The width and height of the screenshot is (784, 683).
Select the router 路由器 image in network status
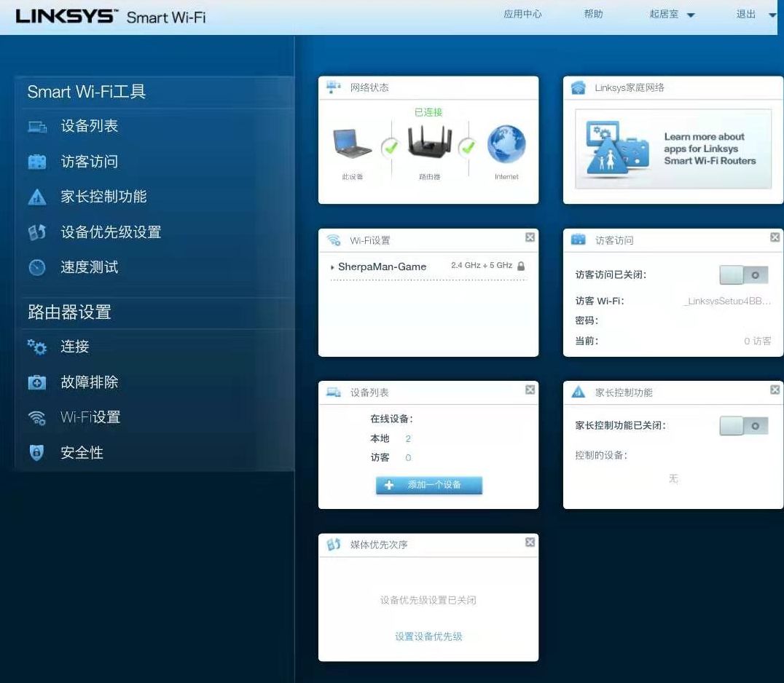click(429, 141)
